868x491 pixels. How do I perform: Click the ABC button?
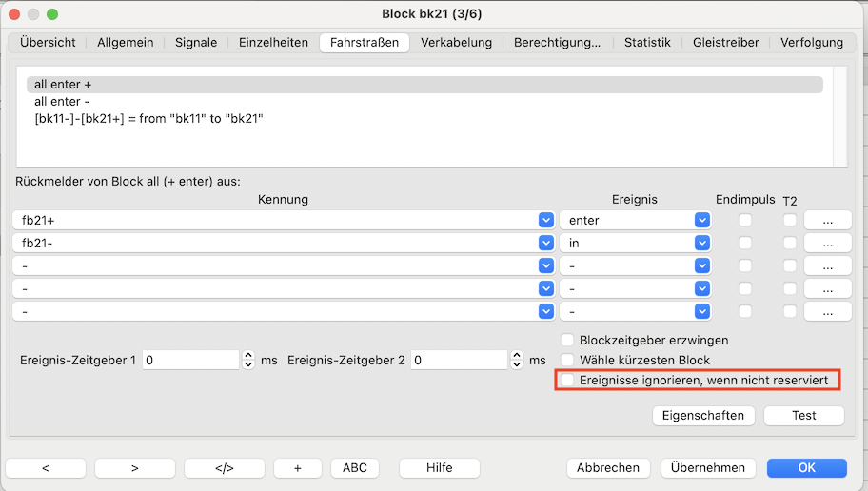(x=354, y=468)
